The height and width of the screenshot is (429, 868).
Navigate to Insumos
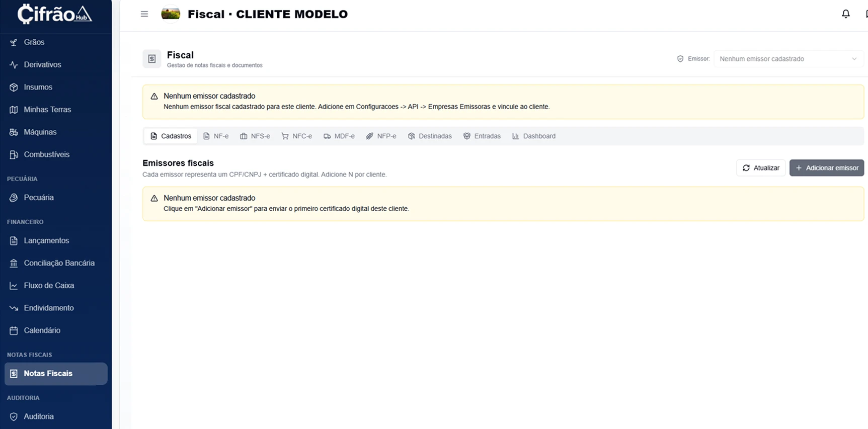(x=56, y=88)
